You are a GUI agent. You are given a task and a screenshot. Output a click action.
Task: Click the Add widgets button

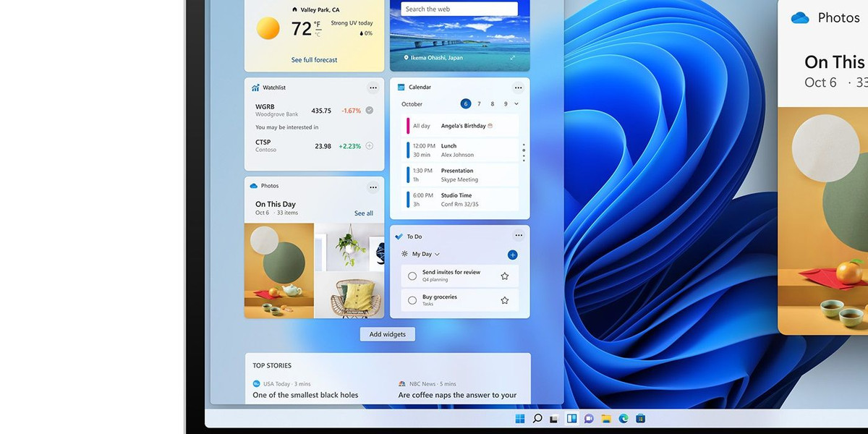388,333
